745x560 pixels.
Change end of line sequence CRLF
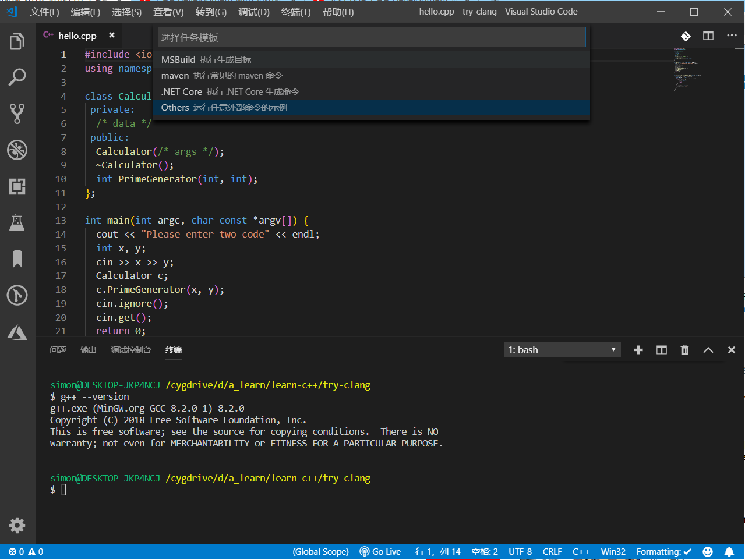pos(552,552)
